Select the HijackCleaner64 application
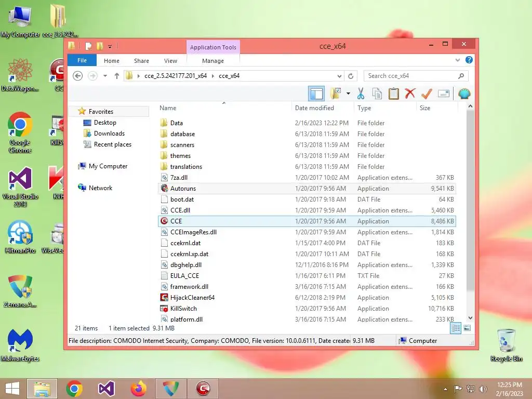532x399 pixels. 307,298
